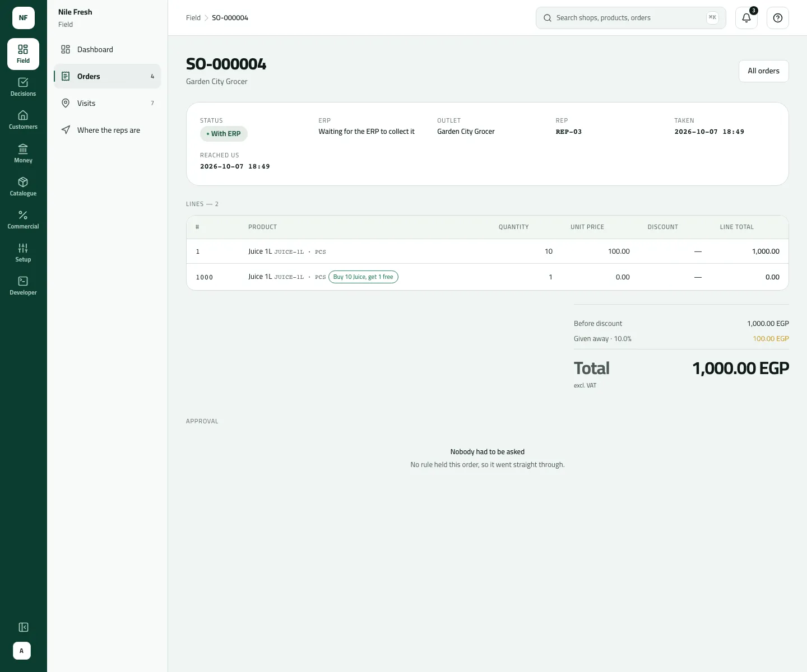807x672 pixels.
Task: Select Visits in the Field menu
Action: coord(107,103)
